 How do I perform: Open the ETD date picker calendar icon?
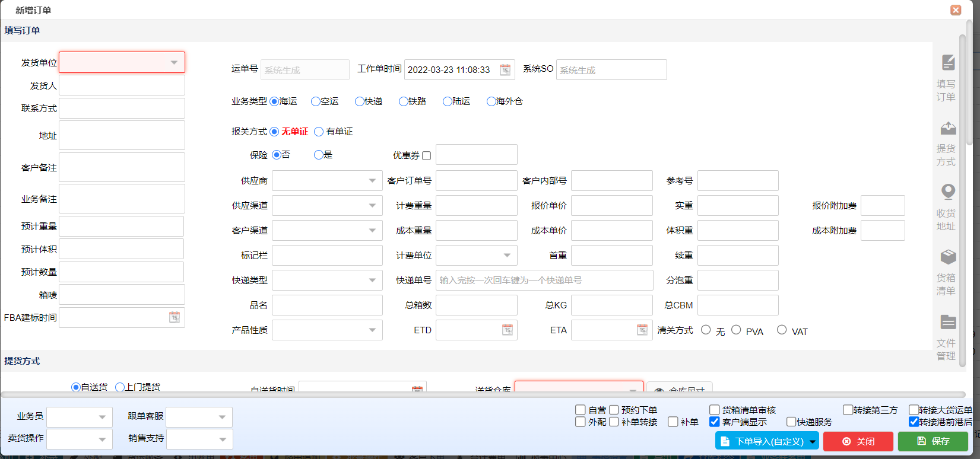click(507, 330)
